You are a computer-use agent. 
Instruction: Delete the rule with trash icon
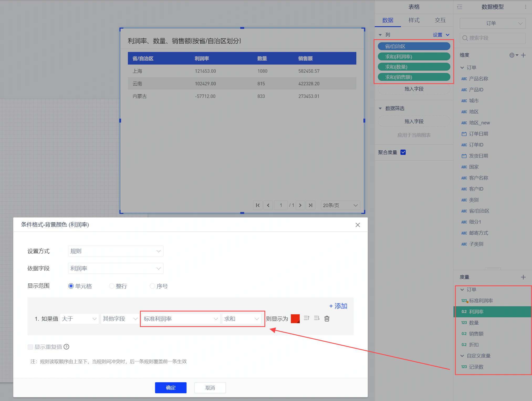327,319
